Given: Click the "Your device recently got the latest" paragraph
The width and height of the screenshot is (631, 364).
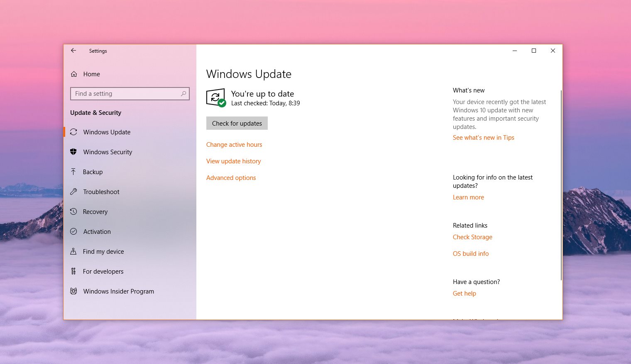Looking at the screenshot, I should click(499, 114).
